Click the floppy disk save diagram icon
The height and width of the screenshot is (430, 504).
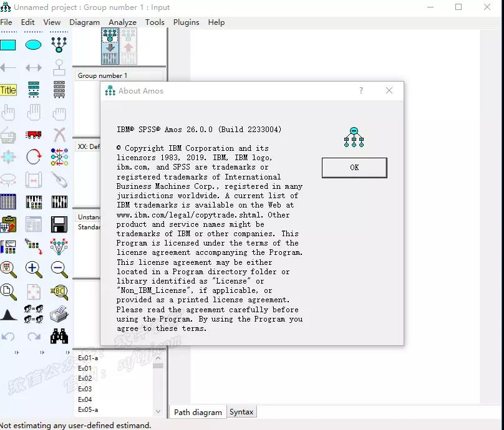point(59,224)
